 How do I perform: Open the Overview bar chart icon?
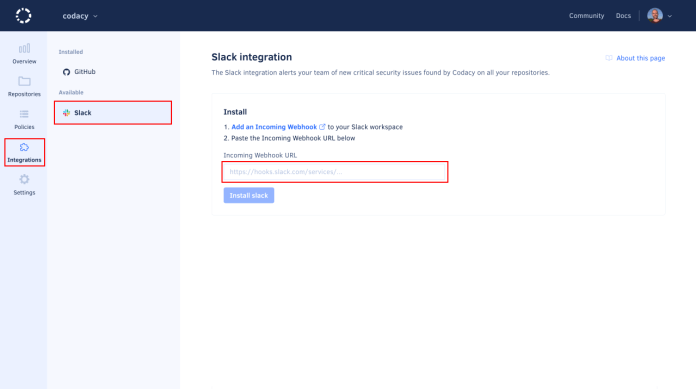point(24,48)
